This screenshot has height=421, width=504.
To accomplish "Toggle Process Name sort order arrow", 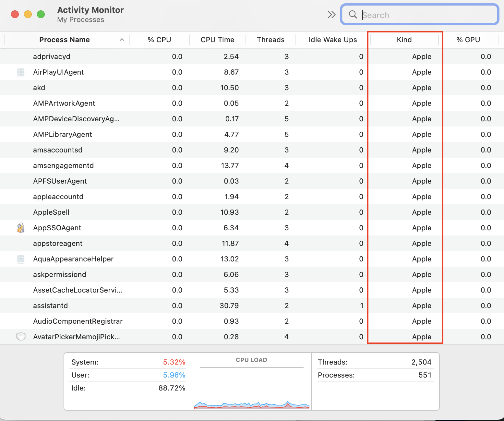I will [122, 40].
